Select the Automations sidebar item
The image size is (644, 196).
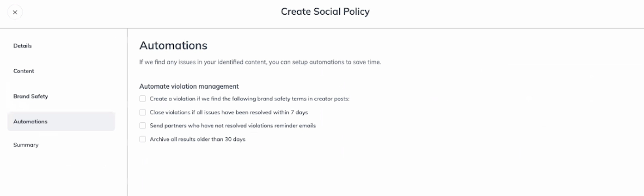tap(61, 121)
